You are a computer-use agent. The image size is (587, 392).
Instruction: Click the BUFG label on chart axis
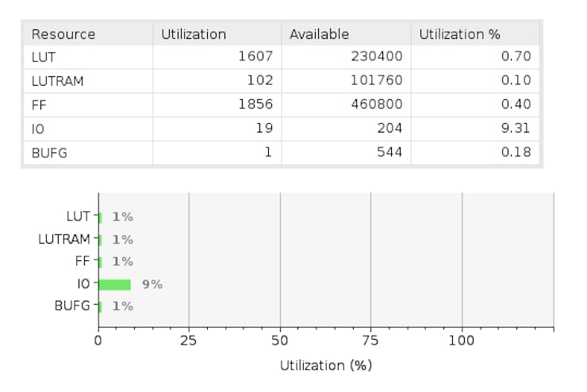71,306
